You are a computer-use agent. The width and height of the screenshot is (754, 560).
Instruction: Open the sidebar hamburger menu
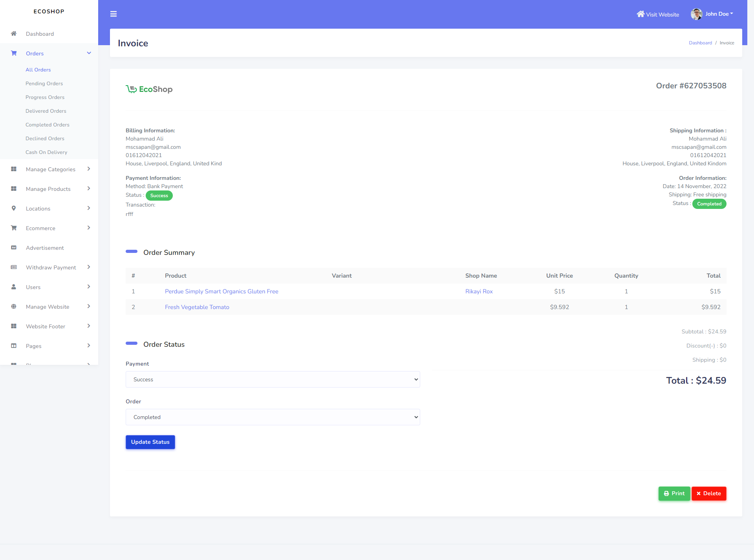click(x=113, y=14)
